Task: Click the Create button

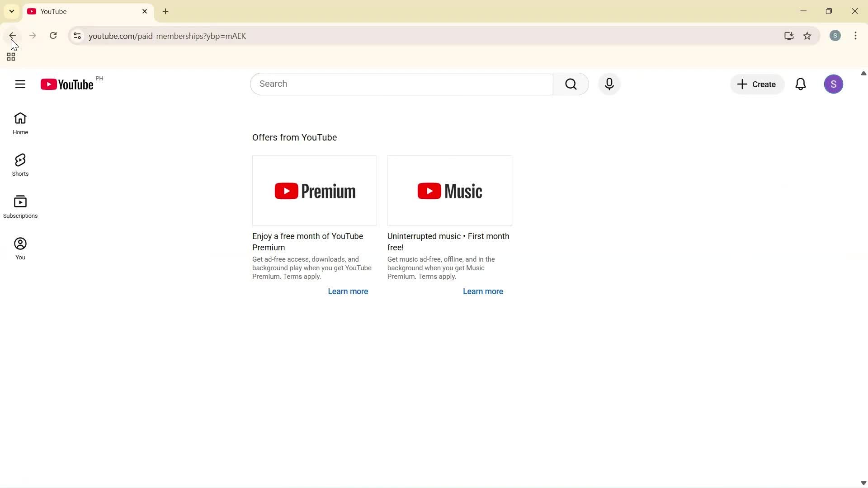Action: tap(757, 84)
